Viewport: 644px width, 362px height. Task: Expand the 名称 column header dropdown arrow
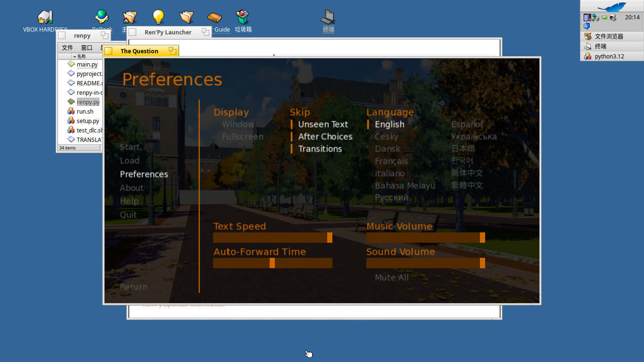click(74, 57)
